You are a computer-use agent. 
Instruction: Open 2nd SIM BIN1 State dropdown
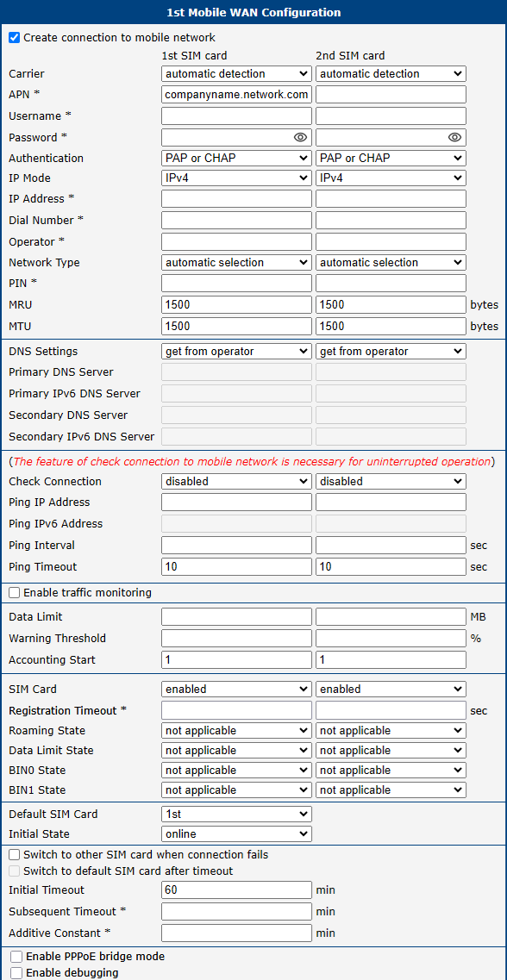point(391,790)
